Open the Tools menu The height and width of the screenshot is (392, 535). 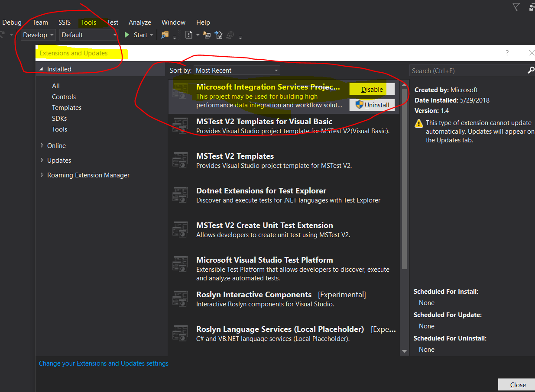tap(88, 22)
